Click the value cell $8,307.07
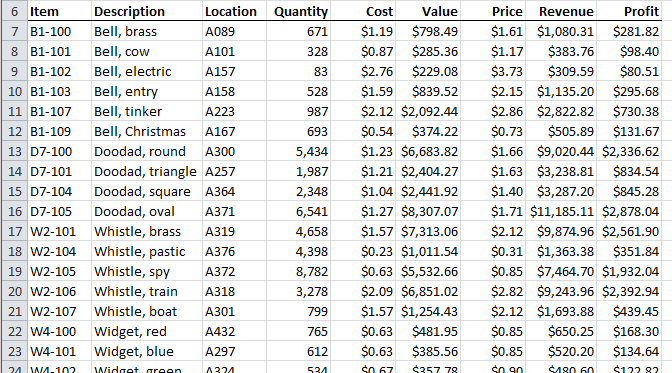Image resolution: width=672 pixels, height=373 pixels. click(428, 211)
